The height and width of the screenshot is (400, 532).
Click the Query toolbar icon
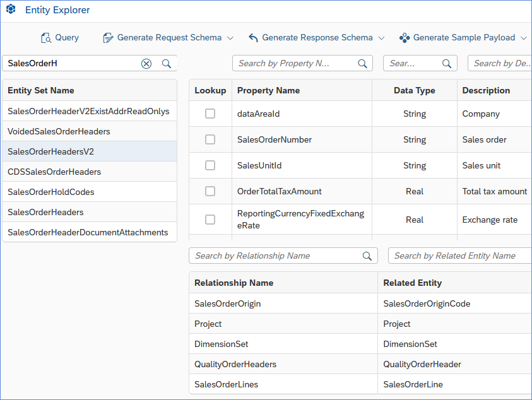45,38
